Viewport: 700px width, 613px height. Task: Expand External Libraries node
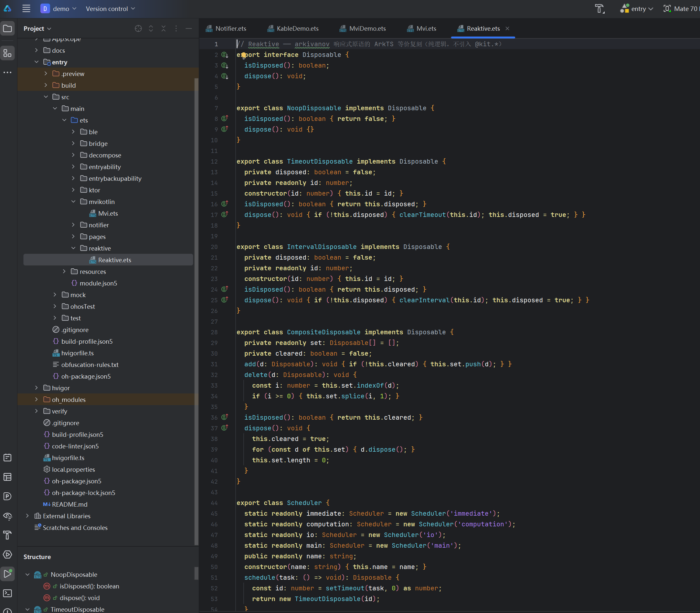coord(27,515)
